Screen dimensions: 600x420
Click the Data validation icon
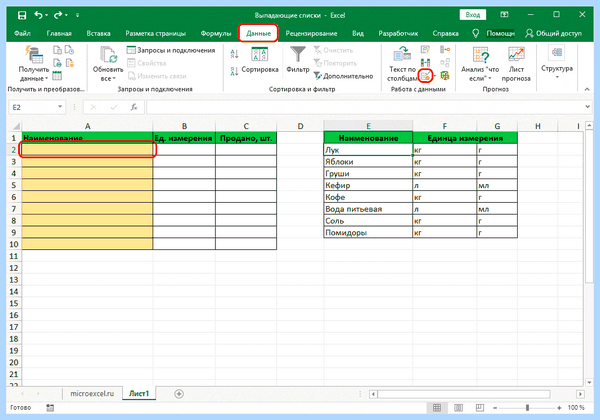pyautogui.click(x=425, y=76)
